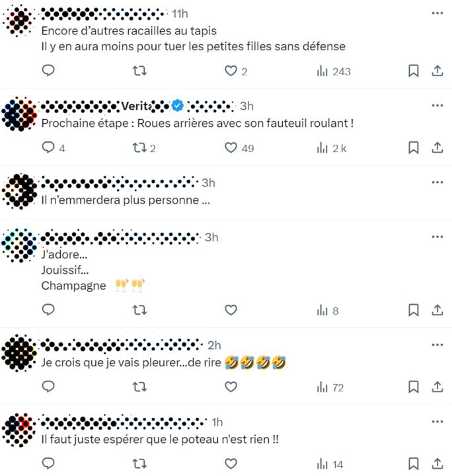This screenshot has height=476, width=452.
Task: Open the 2h timestamp link
Action: [214, 345]
